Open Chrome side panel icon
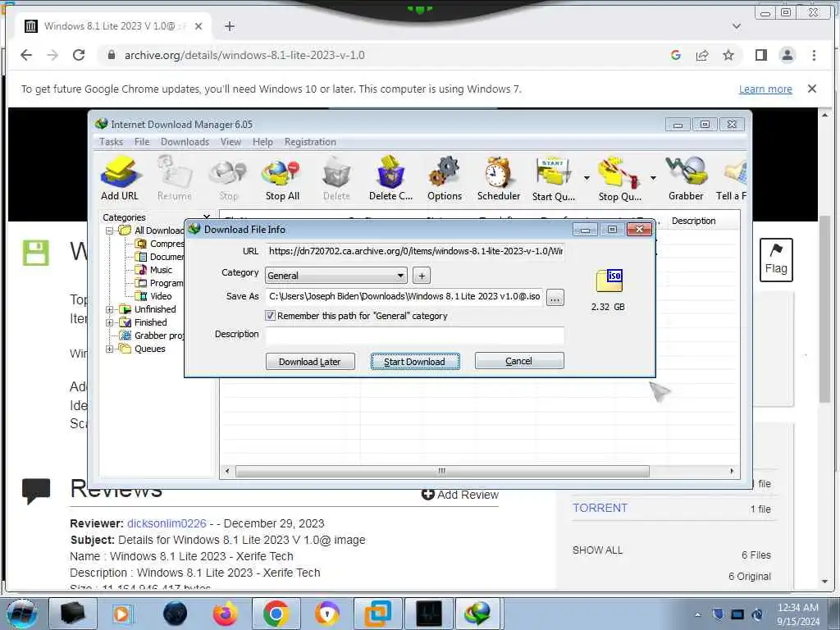 (761, 55)
